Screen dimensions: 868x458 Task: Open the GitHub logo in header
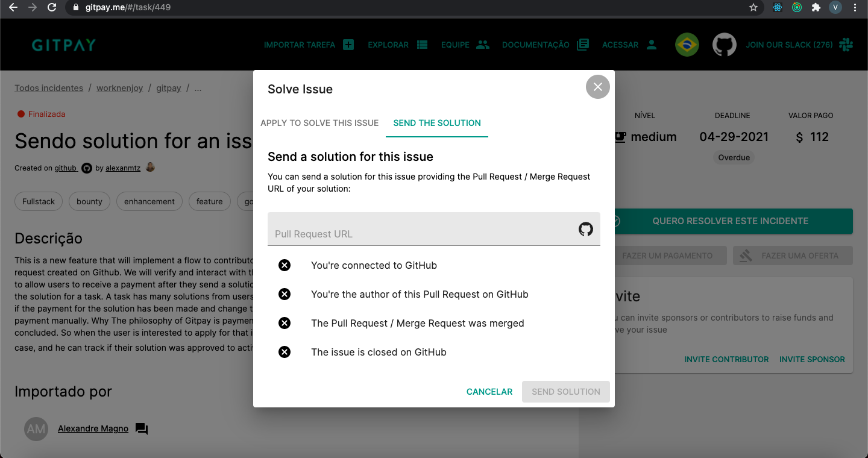(x=725, y=45)
